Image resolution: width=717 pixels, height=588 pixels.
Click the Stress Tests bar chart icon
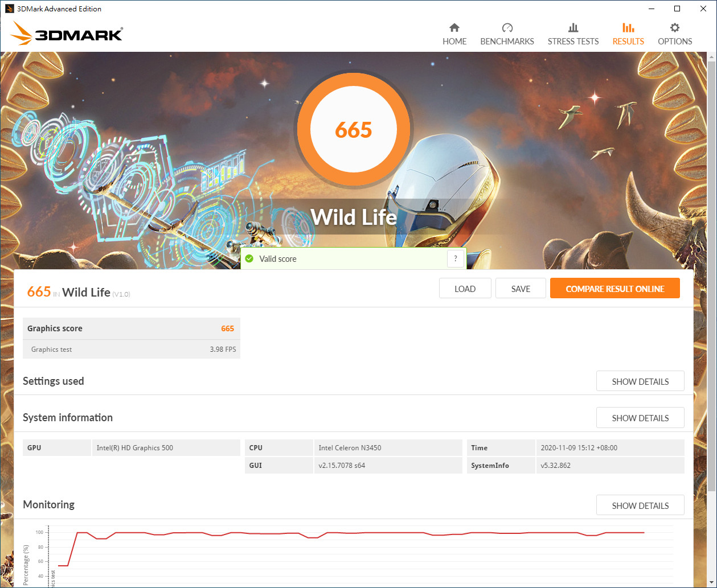[x=573, y=28]
